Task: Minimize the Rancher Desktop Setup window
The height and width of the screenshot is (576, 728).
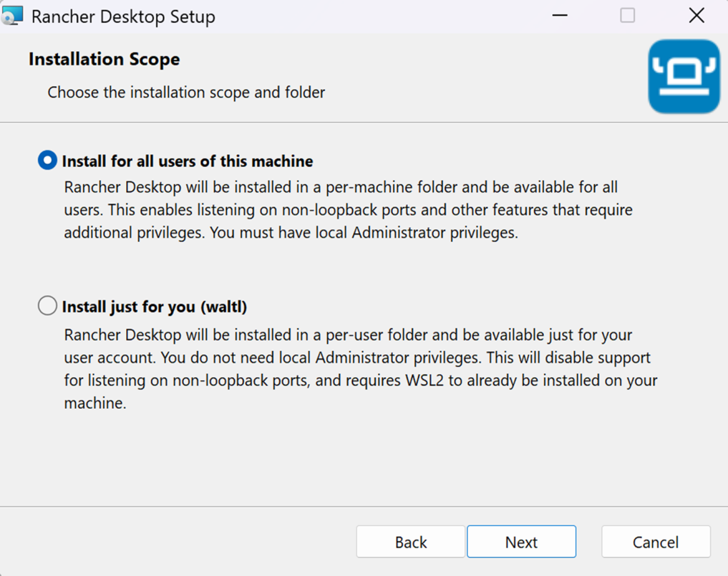Action: pos(559,16)
